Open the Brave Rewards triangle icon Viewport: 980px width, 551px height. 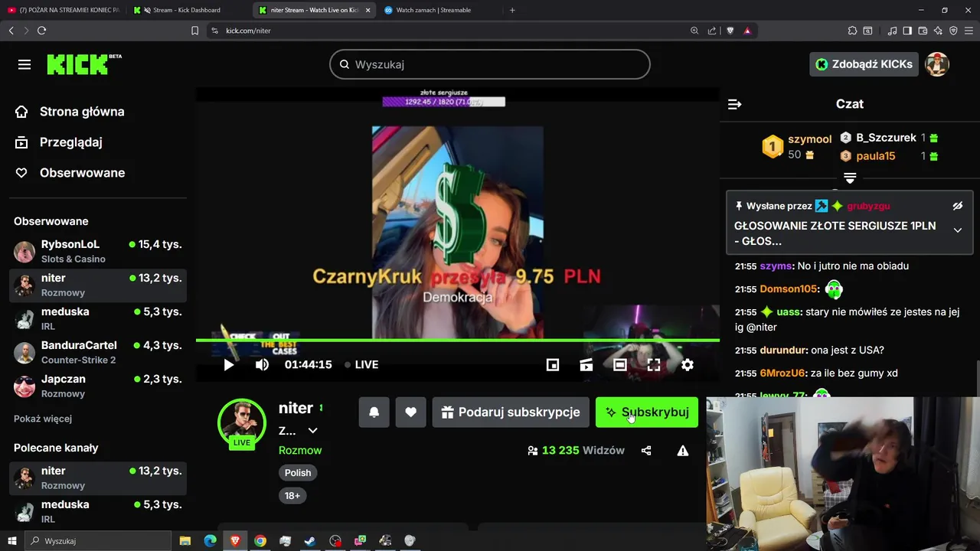tap(747, 31)
